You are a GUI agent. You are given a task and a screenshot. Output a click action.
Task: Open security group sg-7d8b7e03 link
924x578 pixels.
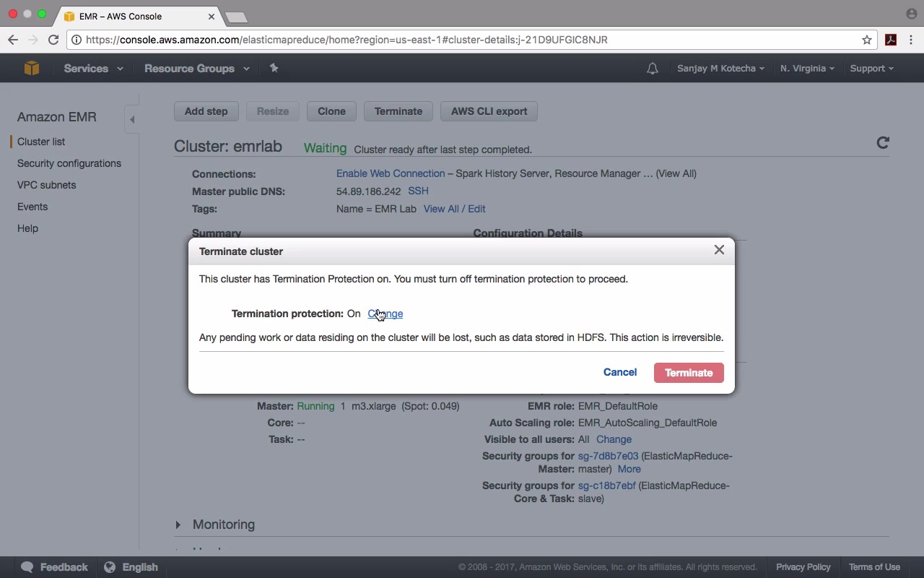[x=609, y=456]
